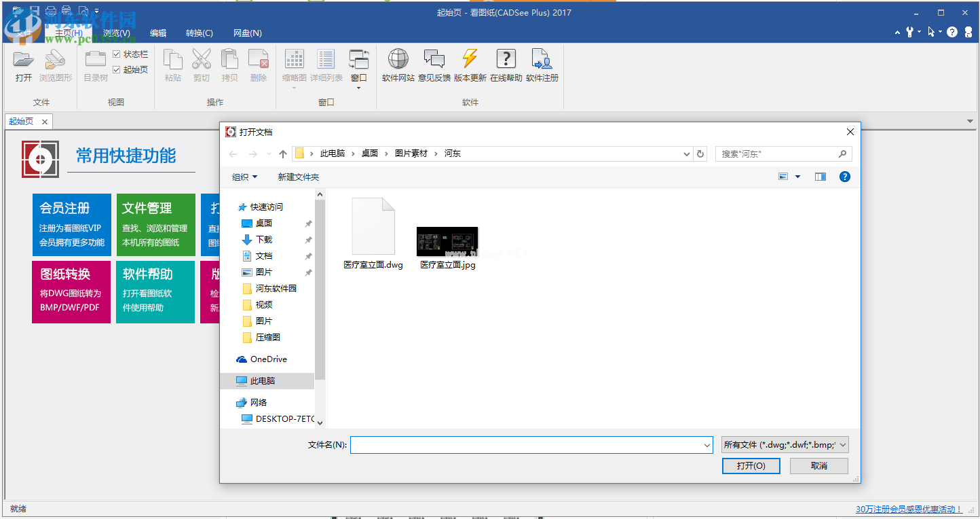Click the 新建文件夹 button
The height and width of the screenshot is (519, 980).
coord(298,177)
